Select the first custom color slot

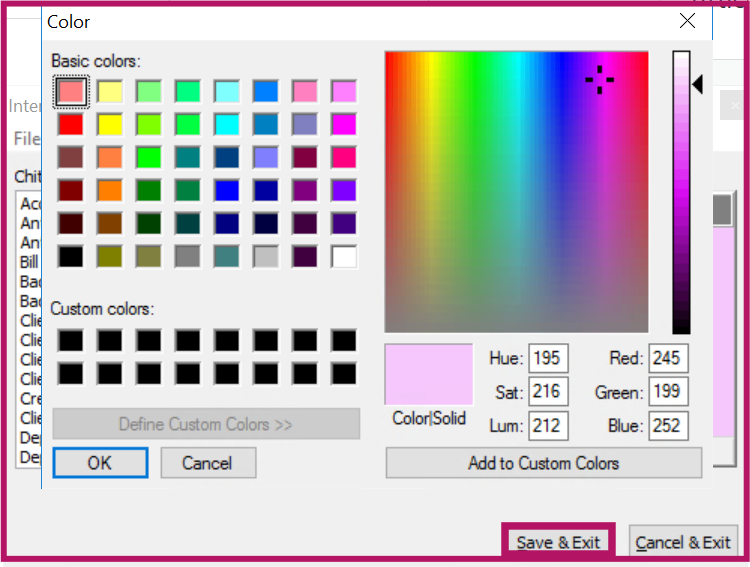pos(71,341)
